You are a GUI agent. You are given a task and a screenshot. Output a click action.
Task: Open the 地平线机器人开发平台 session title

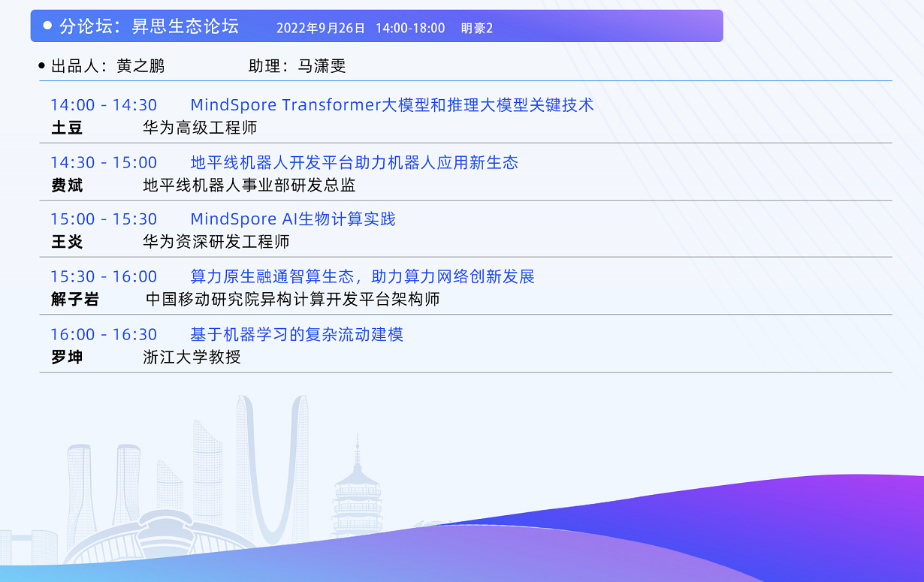tap(355, 162)
